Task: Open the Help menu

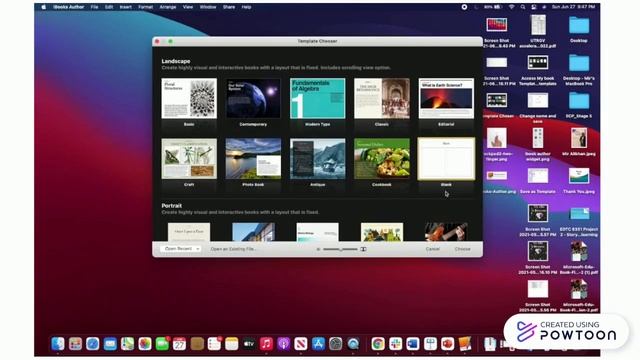Action: [246, 7]
